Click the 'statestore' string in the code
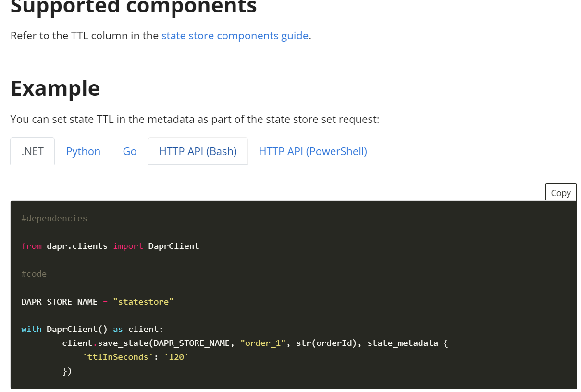 (x=143, y=301)
